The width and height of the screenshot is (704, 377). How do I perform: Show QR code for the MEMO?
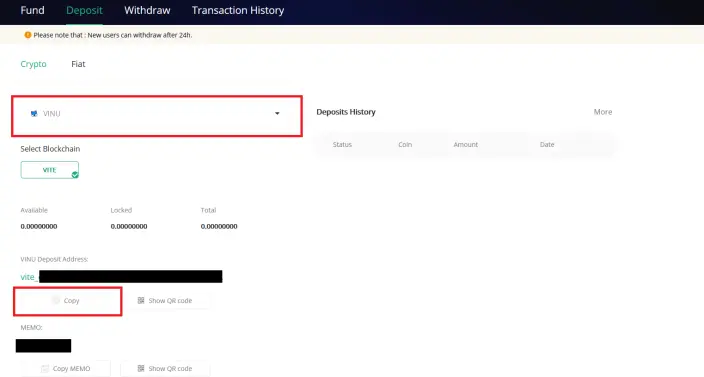(x=165, y=368)
